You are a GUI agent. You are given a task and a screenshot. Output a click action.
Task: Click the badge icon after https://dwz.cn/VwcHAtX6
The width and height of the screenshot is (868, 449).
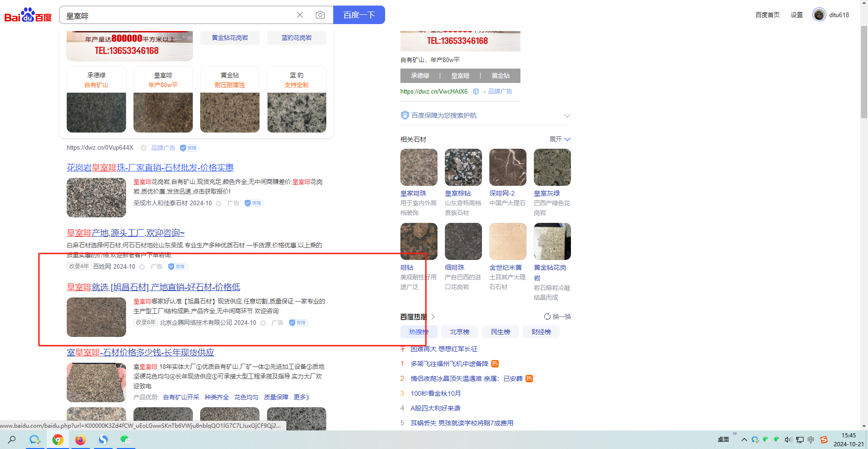pos(476,91)
